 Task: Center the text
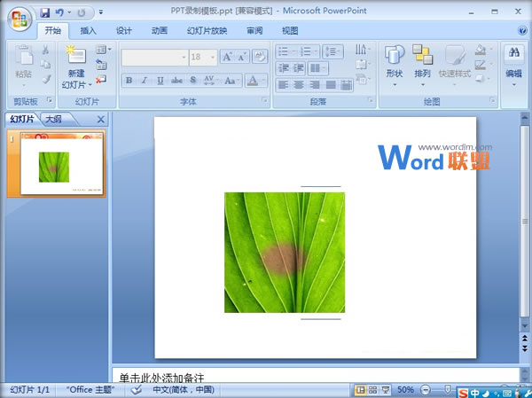(299, 84)
